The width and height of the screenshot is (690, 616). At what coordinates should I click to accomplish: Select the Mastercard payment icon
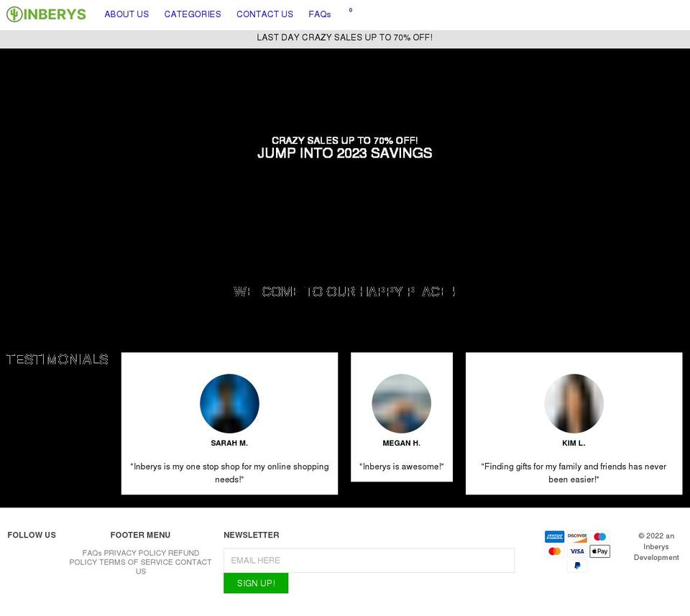pyautogui.click(x=553, y=551)
